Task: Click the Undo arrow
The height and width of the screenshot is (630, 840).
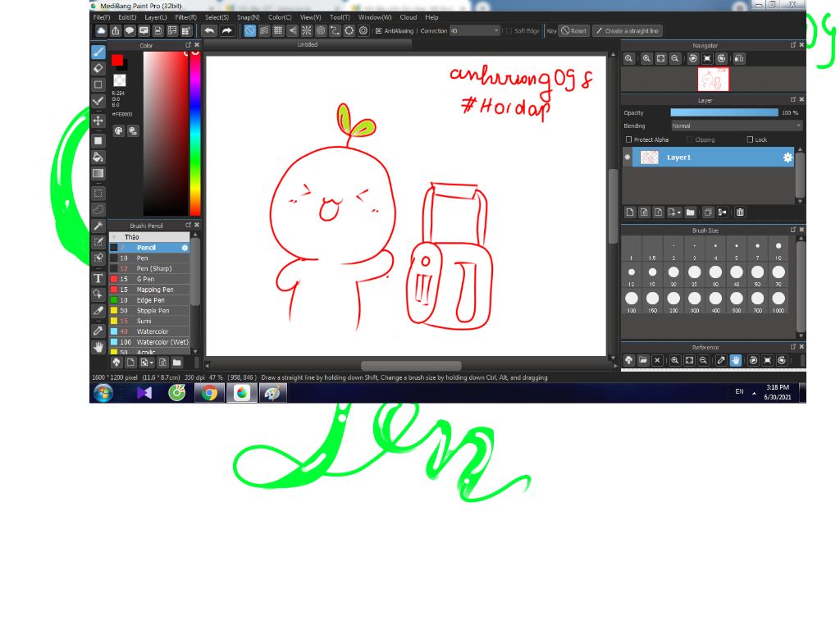Action: (209, 30)
